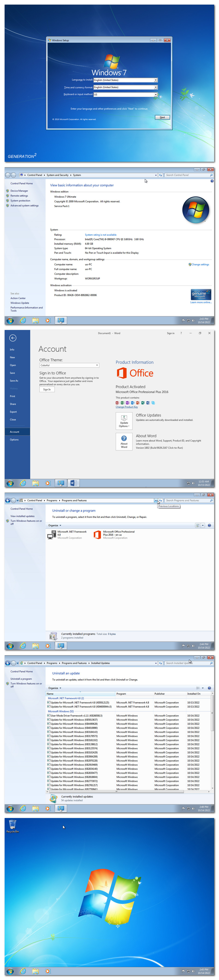Screen dimensions: 219x980
Task: Open Organize dropdown in Uninstall or change a program window
Action: (x=54, y=525)
